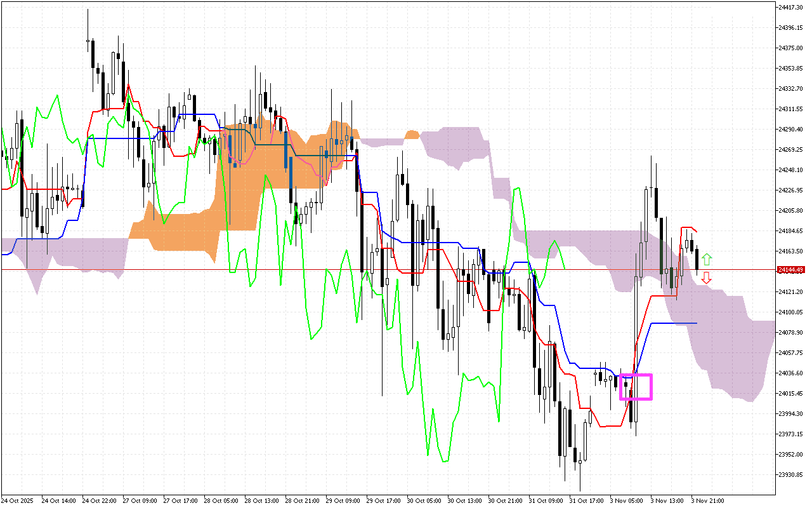
Task: Click the red down arrow marker
Action: click(707, 277)
